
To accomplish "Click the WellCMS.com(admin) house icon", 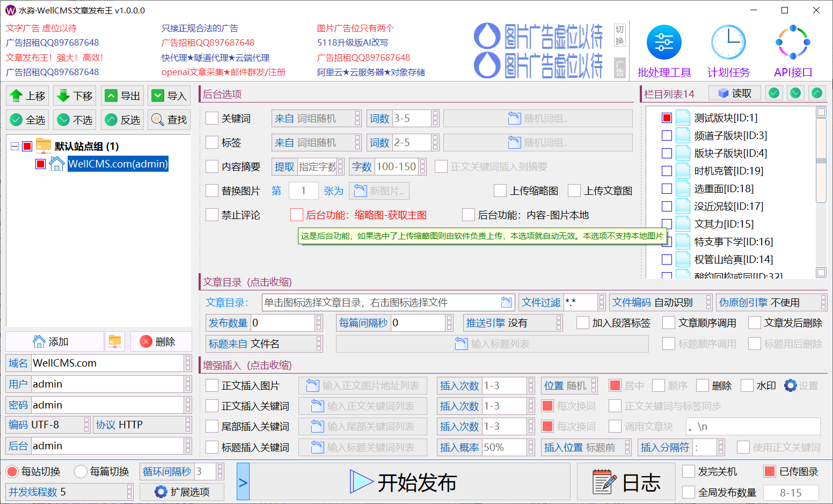I will (56, 164).
